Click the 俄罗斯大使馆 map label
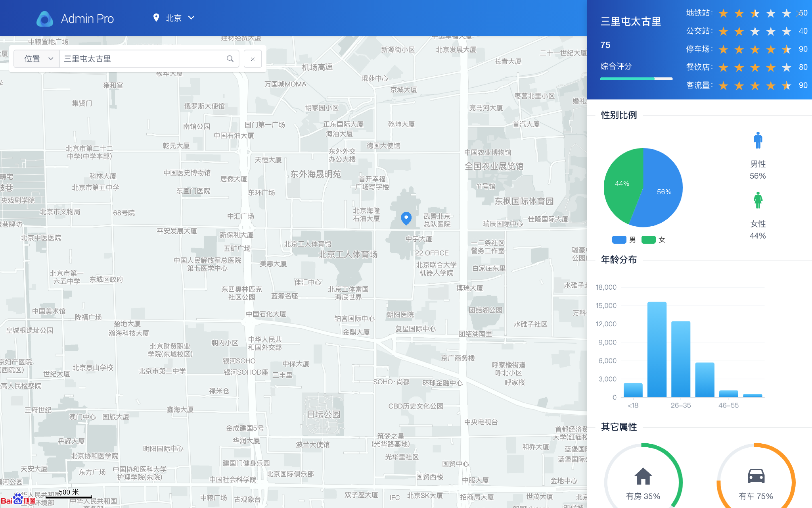This screenshot has height=508, width=812. (x=205, y=106)
